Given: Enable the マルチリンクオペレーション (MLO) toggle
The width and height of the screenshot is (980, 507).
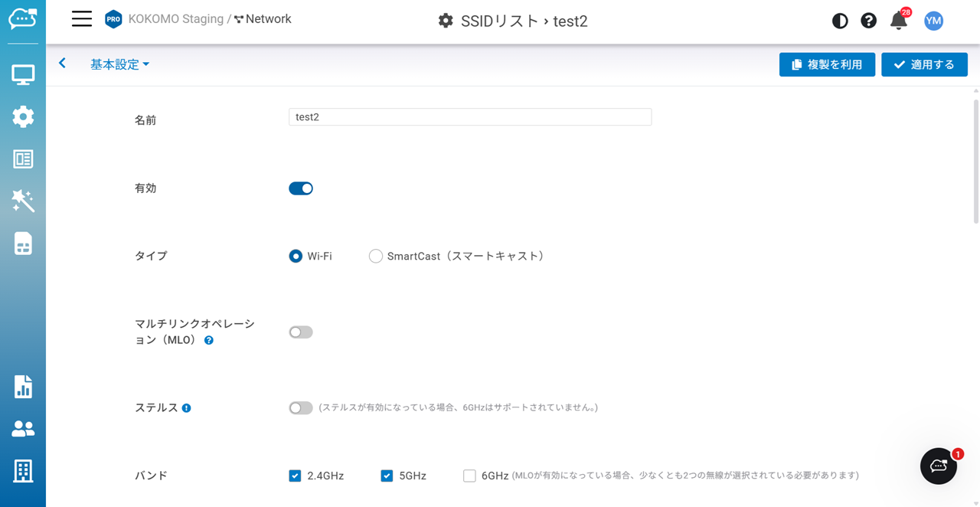Looking at the screenshot, I should click(x=301, y=332).
